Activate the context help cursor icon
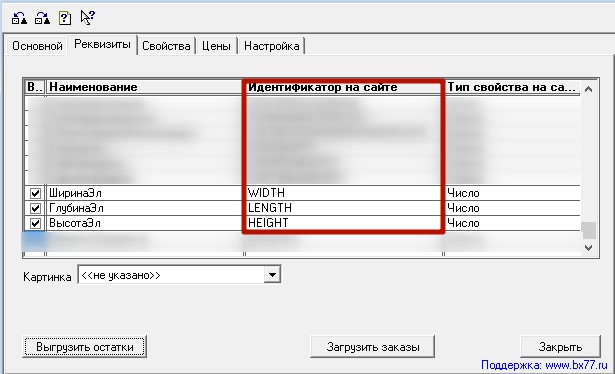Viewport: 615px width, 374px height. [x=87, y=17]
